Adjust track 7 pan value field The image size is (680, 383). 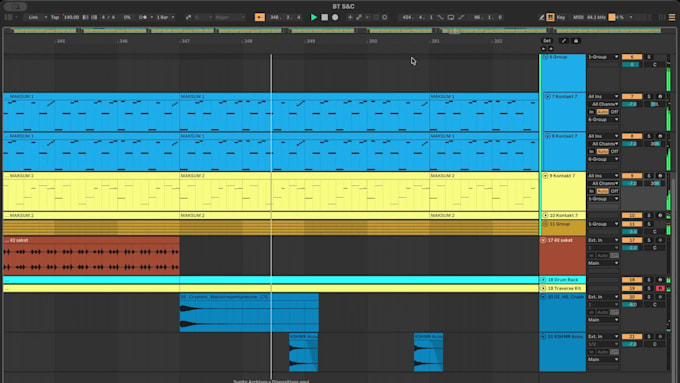[655, 104]
